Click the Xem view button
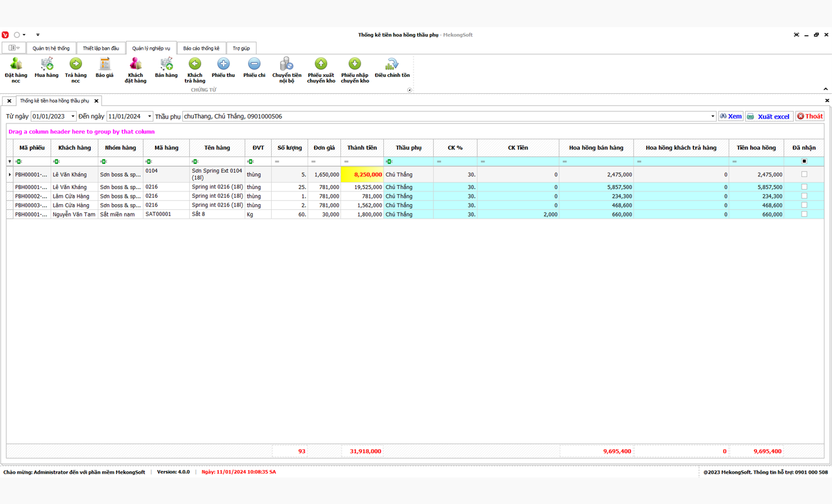Viewport: 832px width, 504px height. coord(731,117)
